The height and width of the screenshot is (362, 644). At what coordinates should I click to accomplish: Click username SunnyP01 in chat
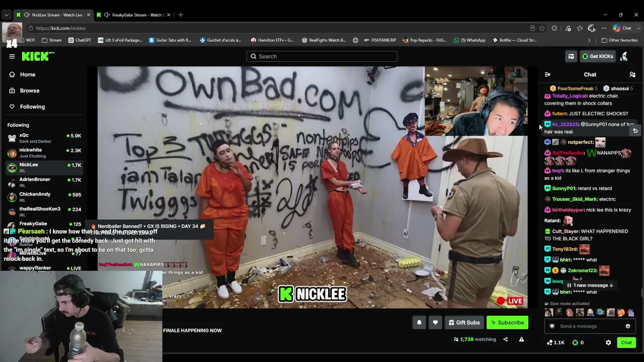click(x=563, y=189)
